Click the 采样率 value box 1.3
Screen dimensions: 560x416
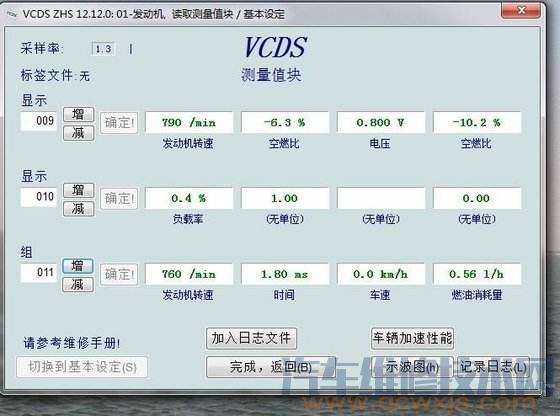click(x=103, y=49)
